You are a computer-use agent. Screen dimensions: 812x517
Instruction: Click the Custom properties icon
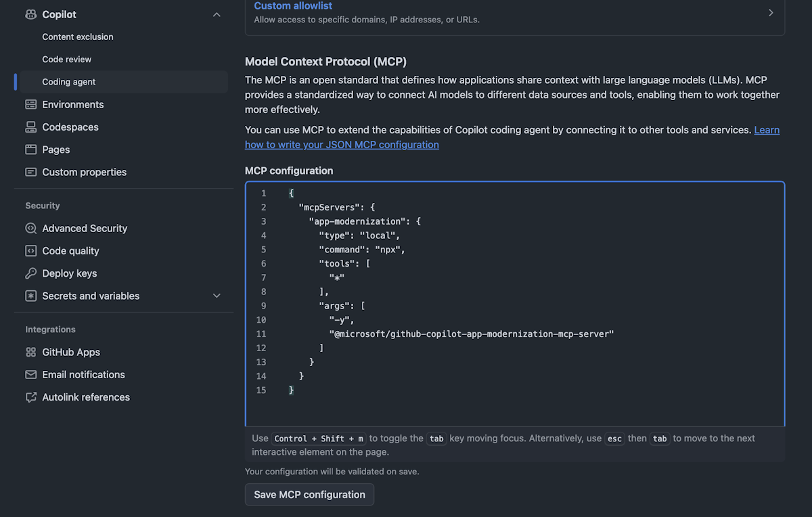[30, 172]
